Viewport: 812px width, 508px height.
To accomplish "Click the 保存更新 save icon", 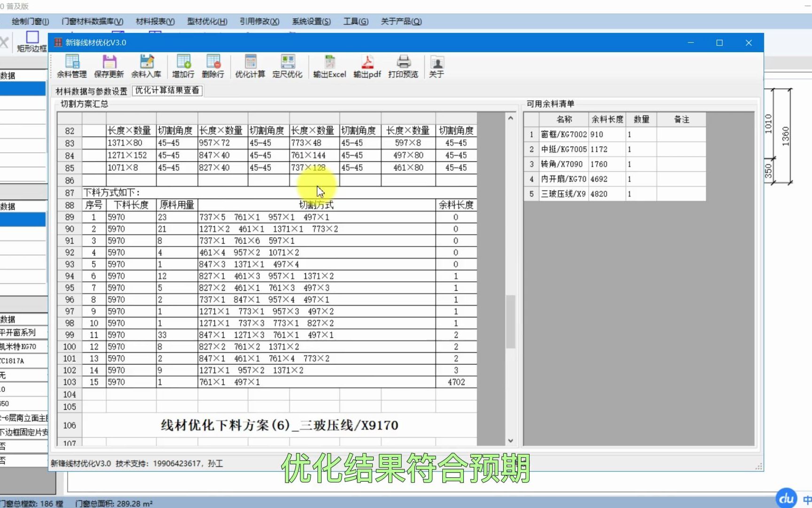I will pyautogui.click(x=109, y=66).
